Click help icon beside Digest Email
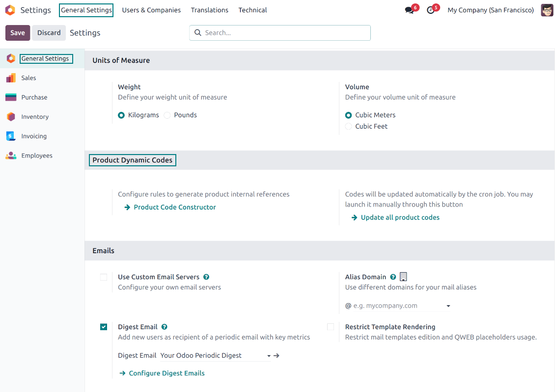The image size is (555, 392). (x=165, y=327)
